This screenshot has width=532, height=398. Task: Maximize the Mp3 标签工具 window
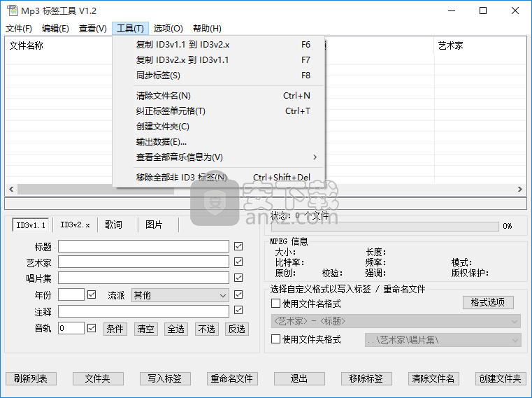point(483,11)
